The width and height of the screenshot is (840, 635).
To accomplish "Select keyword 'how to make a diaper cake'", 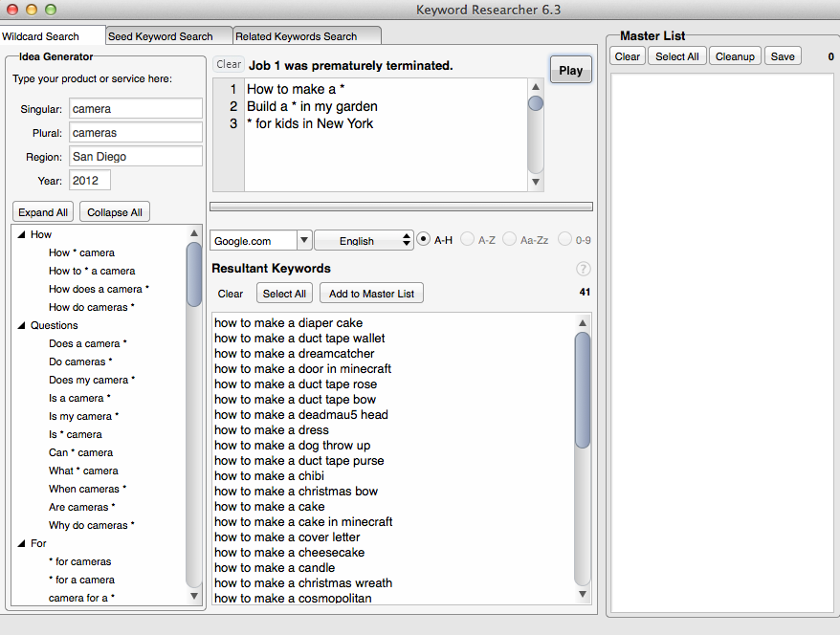I will (288, 323).
